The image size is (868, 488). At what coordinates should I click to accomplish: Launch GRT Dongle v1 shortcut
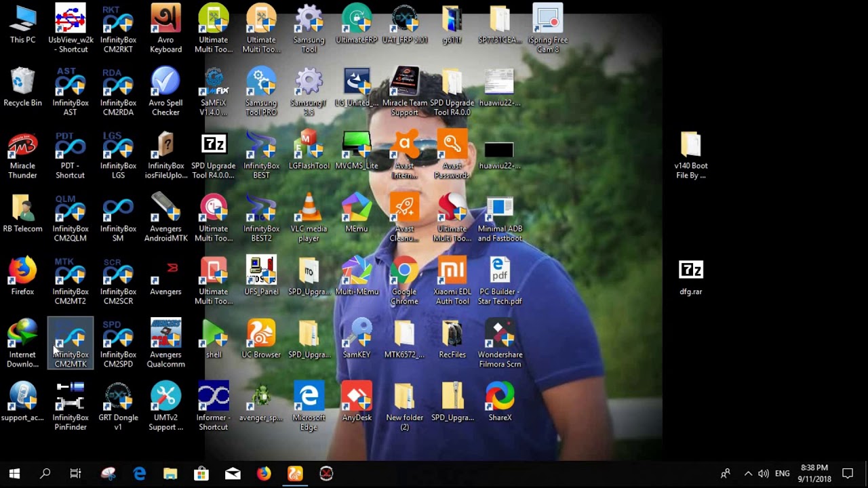tap(118, 407)
